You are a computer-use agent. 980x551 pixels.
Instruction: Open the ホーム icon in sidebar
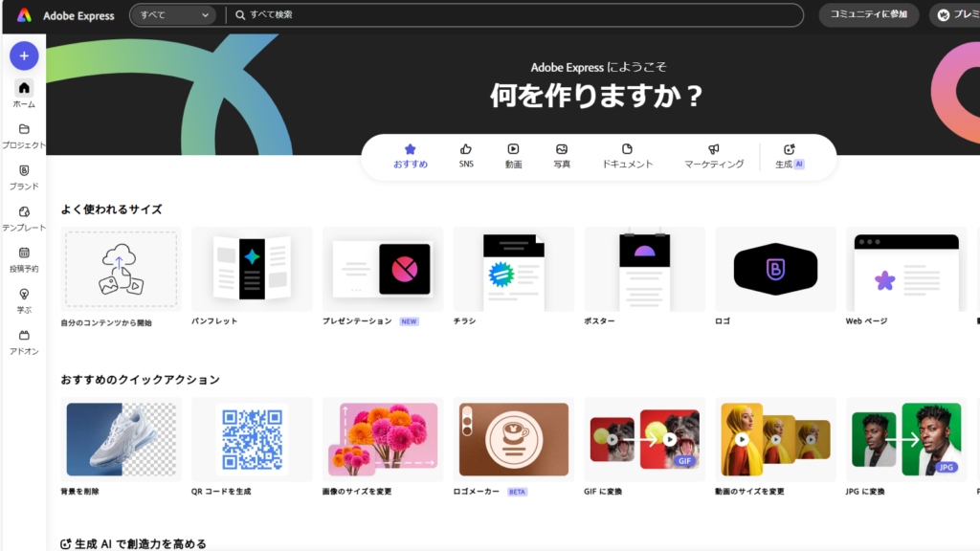[x=23, y=91]
